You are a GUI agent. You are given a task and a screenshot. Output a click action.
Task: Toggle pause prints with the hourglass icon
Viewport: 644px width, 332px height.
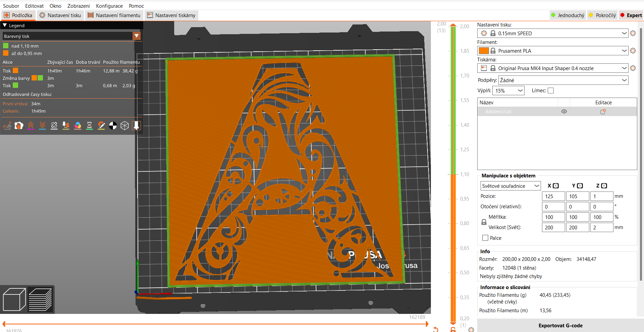90,125
